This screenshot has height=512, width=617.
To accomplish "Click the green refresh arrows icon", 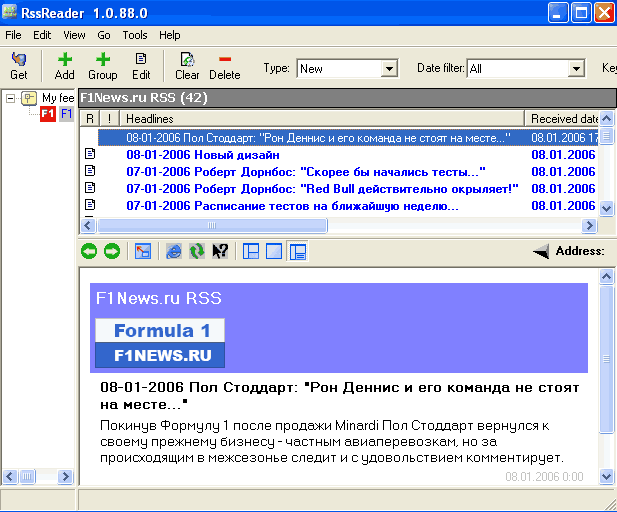I will [x=197, y=251].
